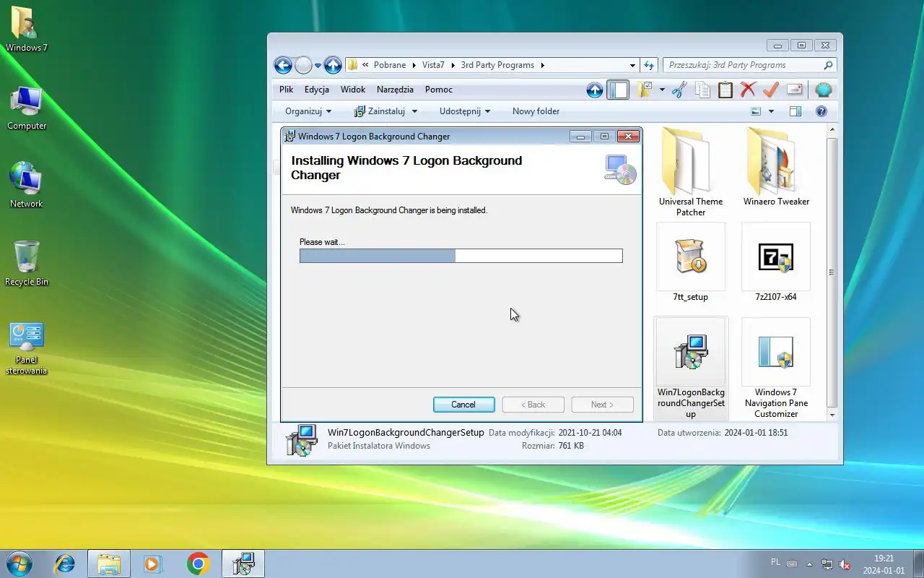The width and height of the screenshot is (924, 578).
Task: Click the Email envelope toolbar icon
Action: [x=794, y=90]
